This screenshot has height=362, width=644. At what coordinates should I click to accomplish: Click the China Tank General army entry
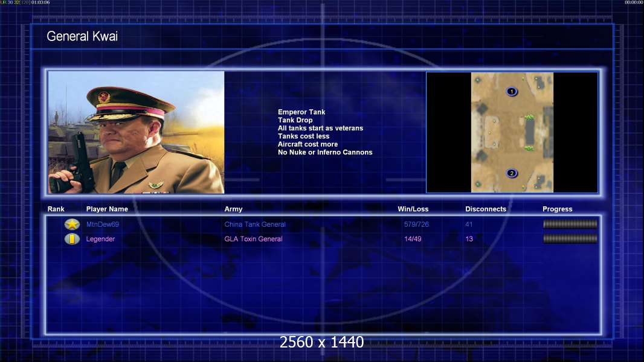[x=255, y=224]
